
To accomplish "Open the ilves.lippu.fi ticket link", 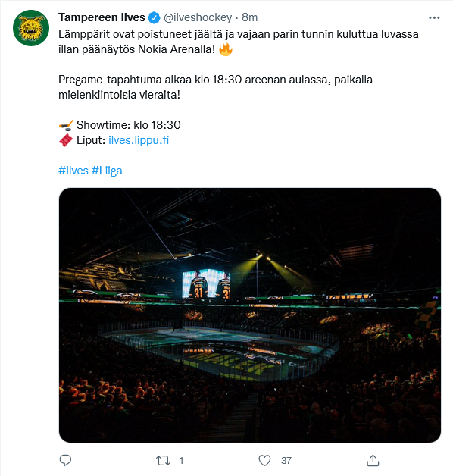I will coord(139,140).
